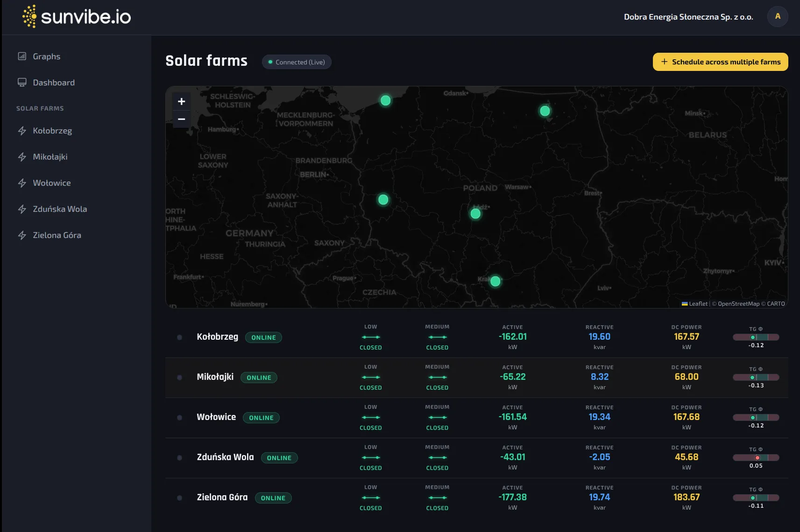Image resolution: width=800 pixels, height=532 pixels.
Task: Open the Mikołajki farm name in list
Action: pos(215,377)
